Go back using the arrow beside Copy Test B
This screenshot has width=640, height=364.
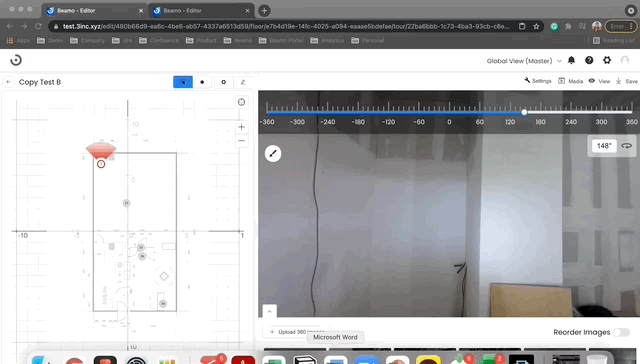pyautogui.click(x=9, y=82)
